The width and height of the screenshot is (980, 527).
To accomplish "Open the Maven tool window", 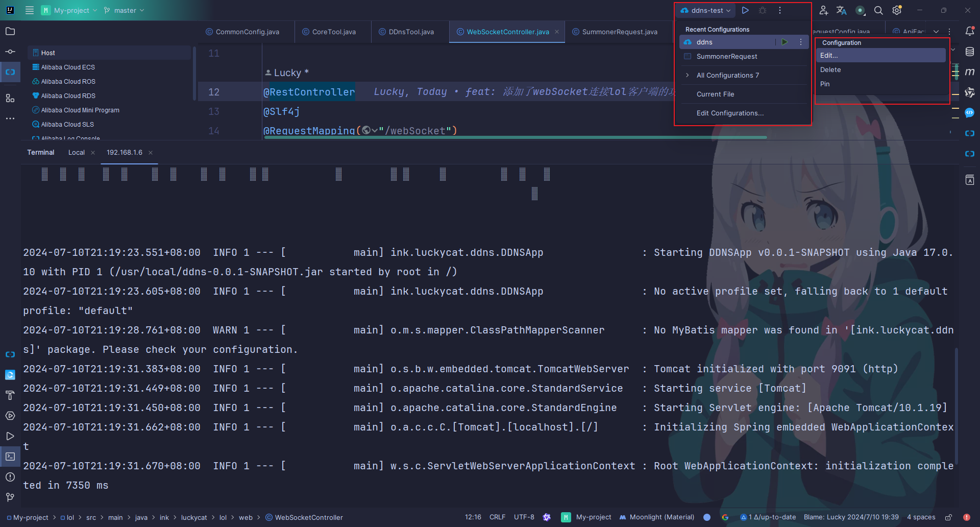I will pos(970,72).
